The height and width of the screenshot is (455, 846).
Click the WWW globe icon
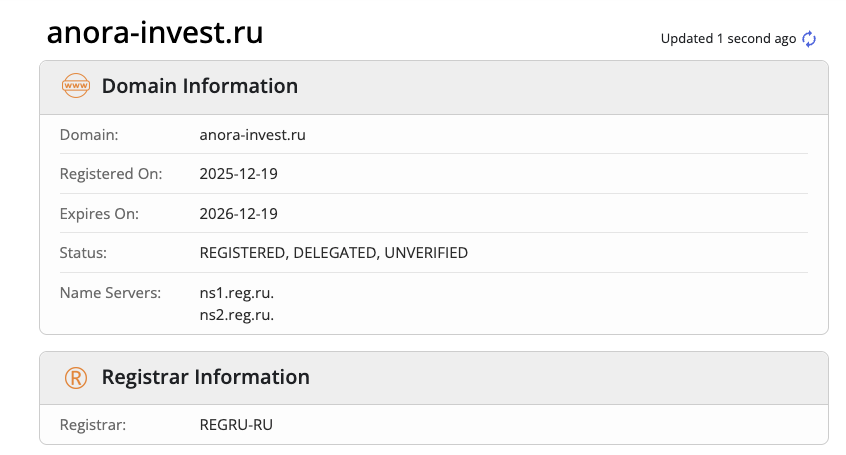point(76,86)
